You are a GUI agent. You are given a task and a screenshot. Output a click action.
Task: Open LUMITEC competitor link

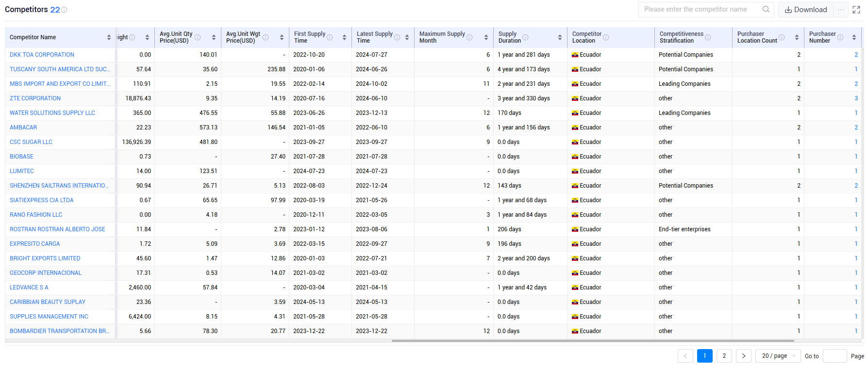[22, 171]
